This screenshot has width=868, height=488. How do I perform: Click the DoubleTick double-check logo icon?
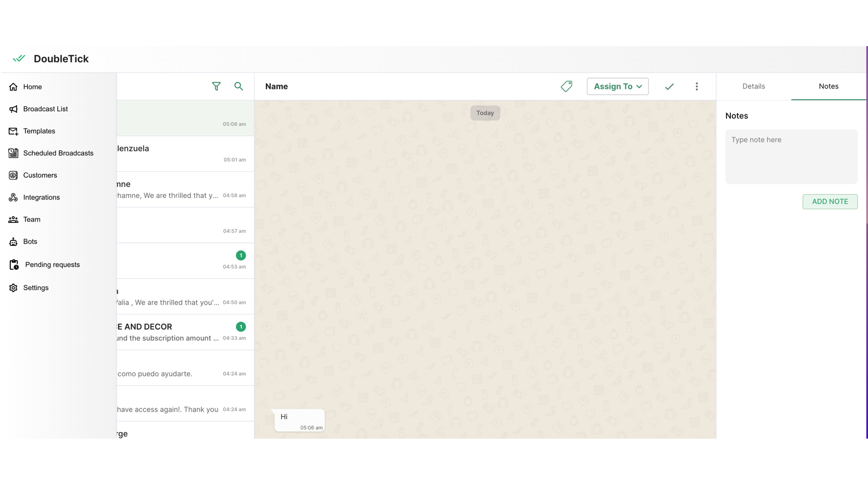(x=19, y=59)
